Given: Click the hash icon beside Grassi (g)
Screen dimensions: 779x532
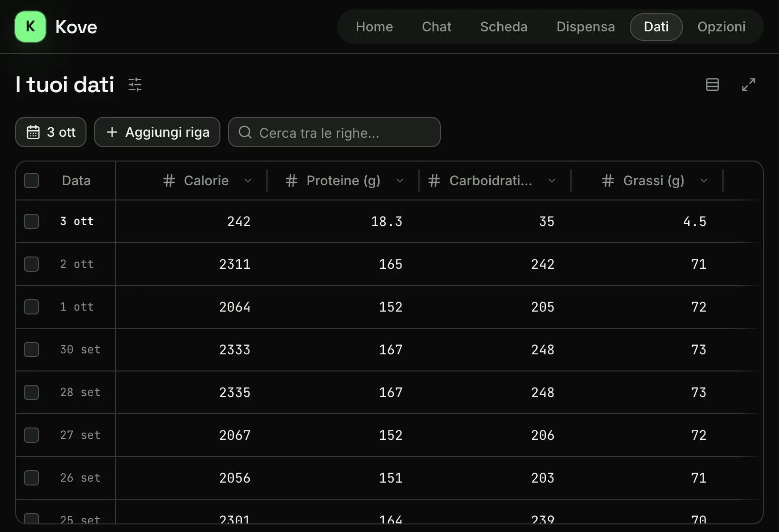Looking at the screenshot, I should (x=608, y=180).
